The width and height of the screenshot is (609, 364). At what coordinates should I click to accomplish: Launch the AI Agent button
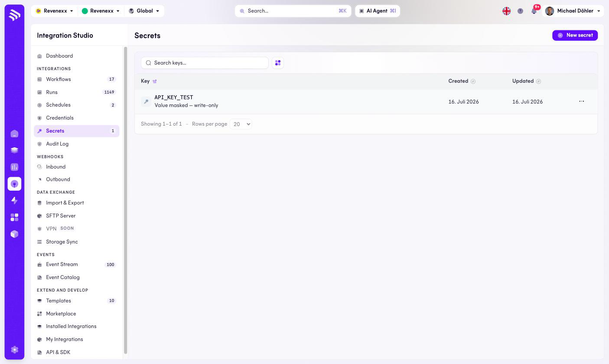point(378,11)
